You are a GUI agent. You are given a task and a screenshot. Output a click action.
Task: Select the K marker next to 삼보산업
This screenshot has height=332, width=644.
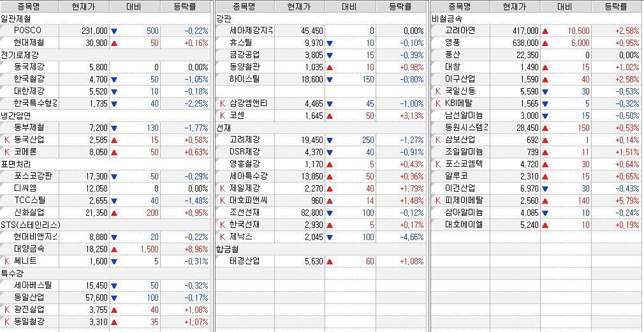click(x=438, y=140)
